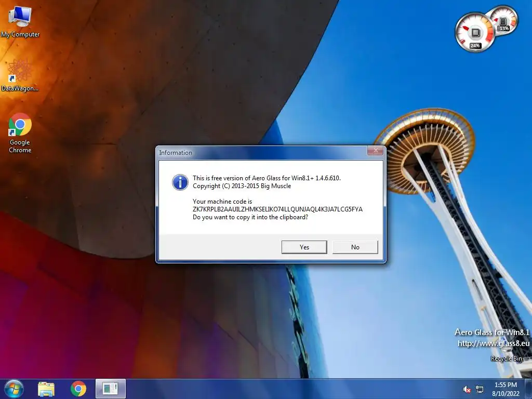Click the blue information icon in dialog
The width and height of the screenshot is (532, 399).
(180, 182)
